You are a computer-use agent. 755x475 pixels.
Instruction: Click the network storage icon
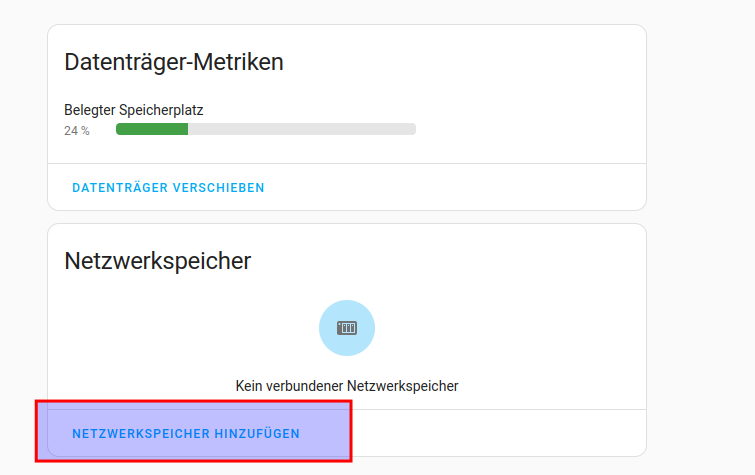point(347,328)
